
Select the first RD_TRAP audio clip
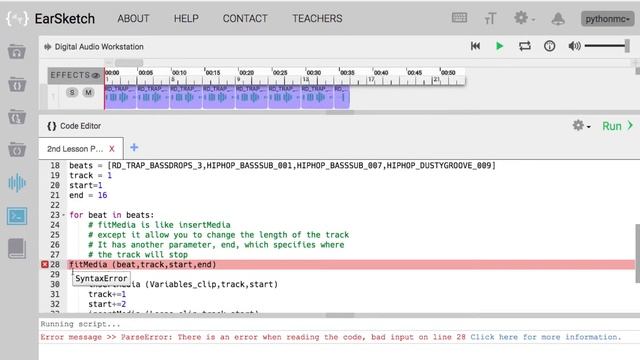click(x=120, y=97)
